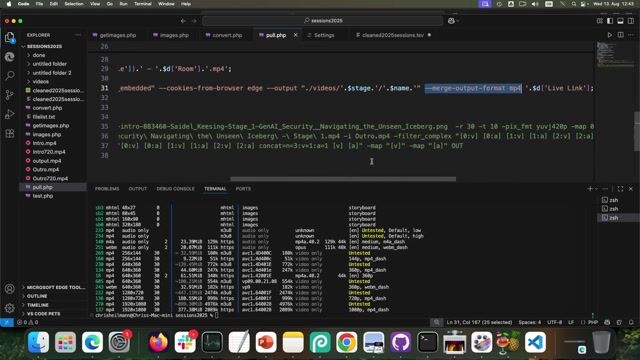Toggle the secondary sidebar visibility
This screenshot has height=360, width=640.
(x=631, y=21)
